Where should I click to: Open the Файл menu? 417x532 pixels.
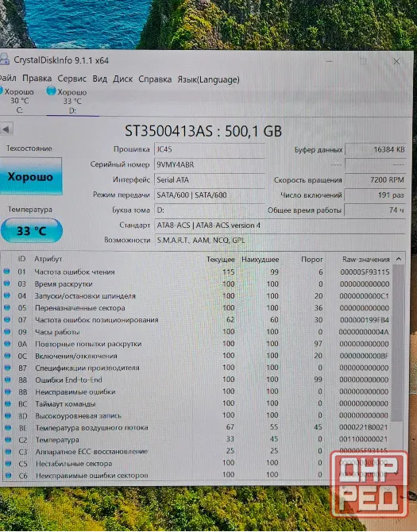click(x=7, y=79)
